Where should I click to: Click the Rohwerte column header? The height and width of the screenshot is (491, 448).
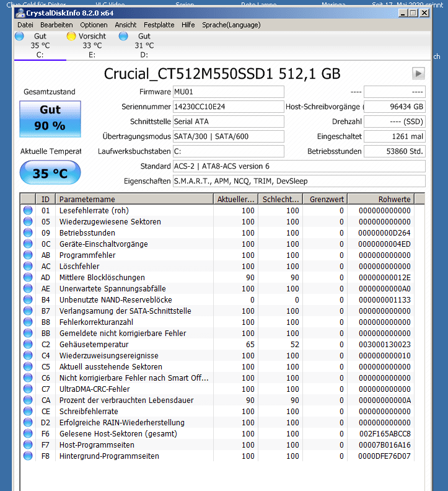pos(381,199)
